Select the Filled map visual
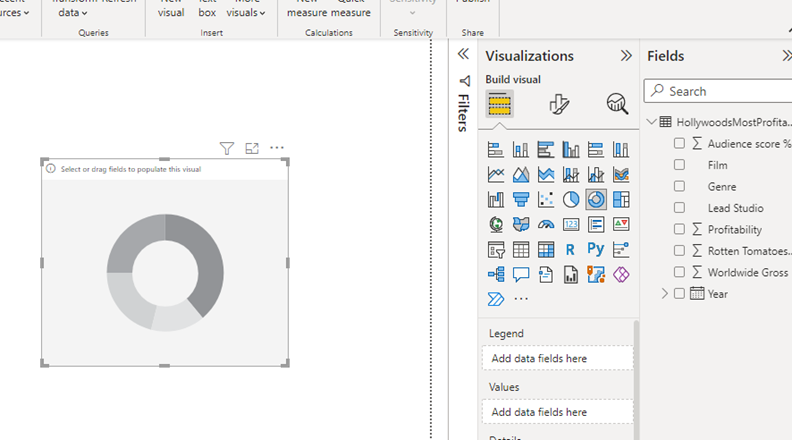Screen dimensions: 792x440 point(521,224)
